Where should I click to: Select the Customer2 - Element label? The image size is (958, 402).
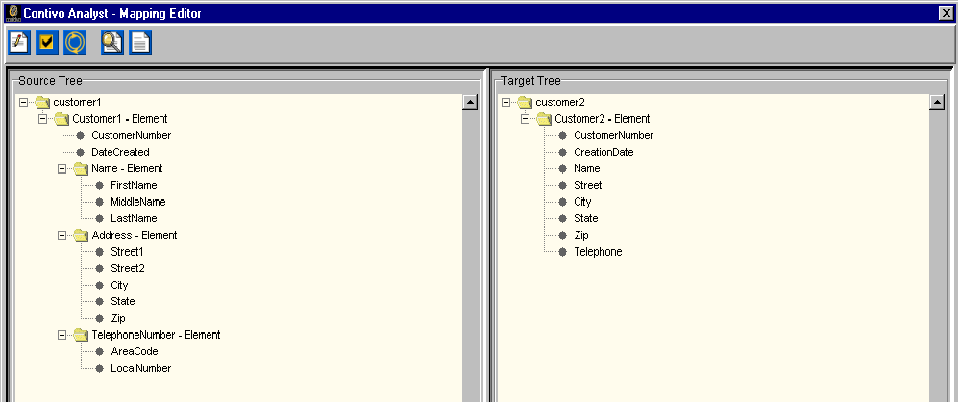click(x=602, y=119)
